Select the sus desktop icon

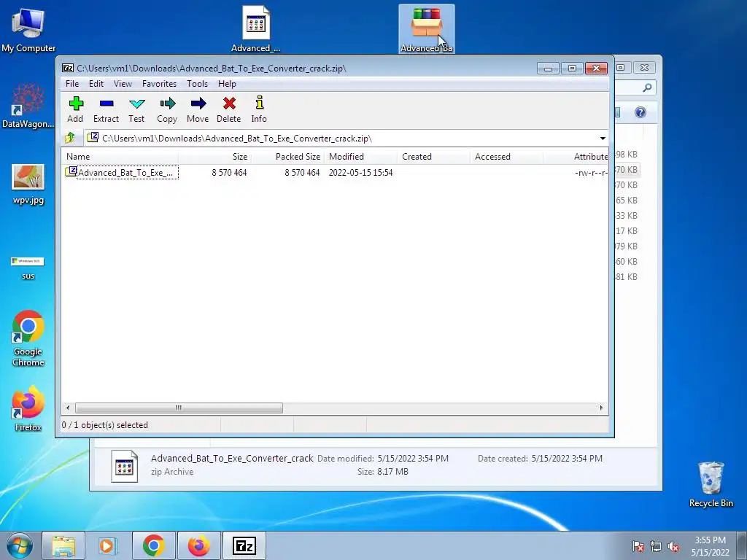click(x=28, y=268)
